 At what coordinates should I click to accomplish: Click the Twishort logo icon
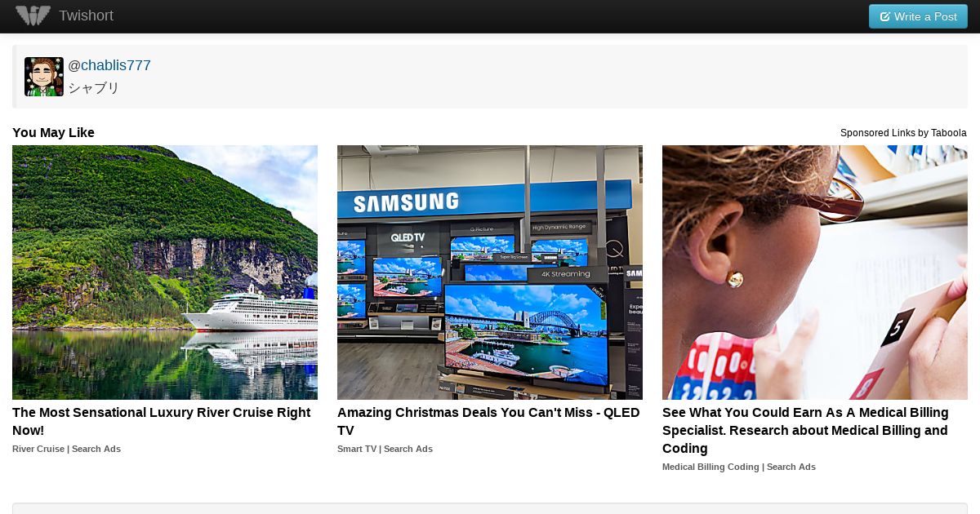(33, 16)
